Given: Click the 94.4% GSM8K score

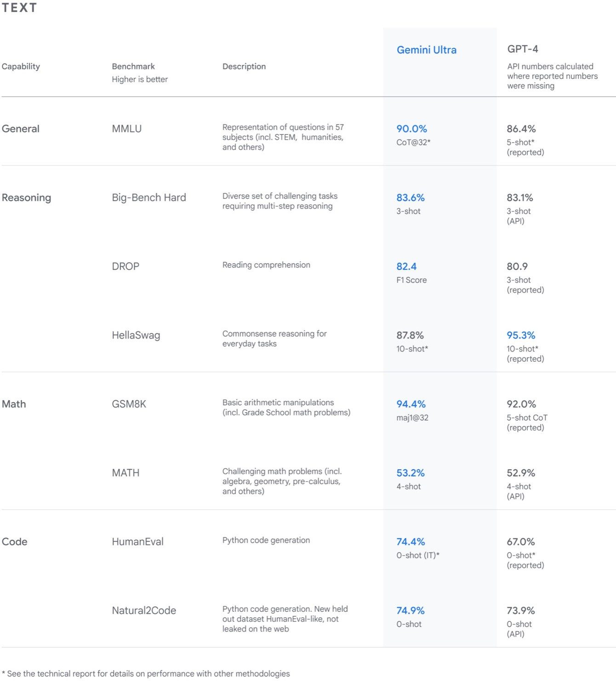Looking at the screenshot, I should (411, 404).
